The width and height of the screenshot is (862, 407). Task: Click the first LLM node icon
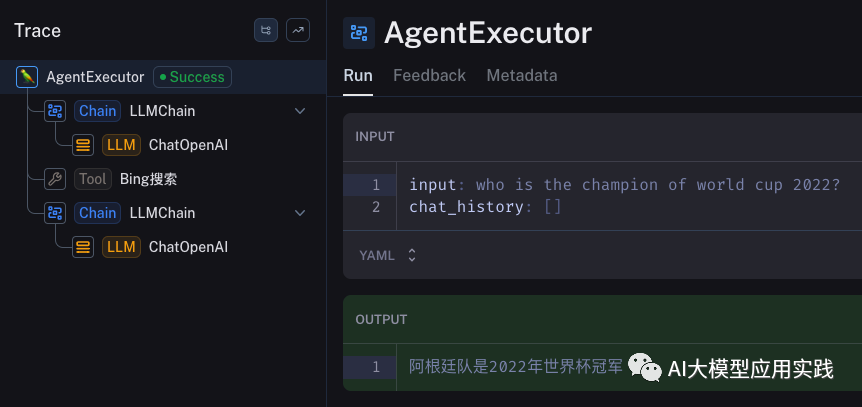tap(84, 144)
